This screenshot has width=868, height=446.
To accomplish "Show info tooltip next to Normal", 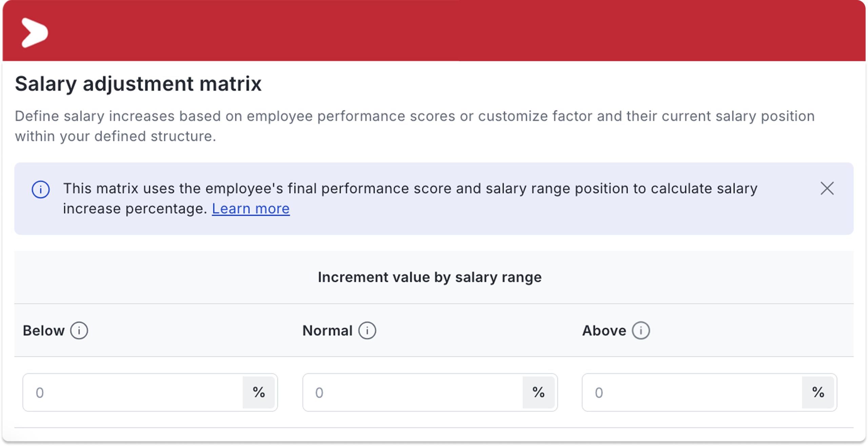I will (367, 330).
